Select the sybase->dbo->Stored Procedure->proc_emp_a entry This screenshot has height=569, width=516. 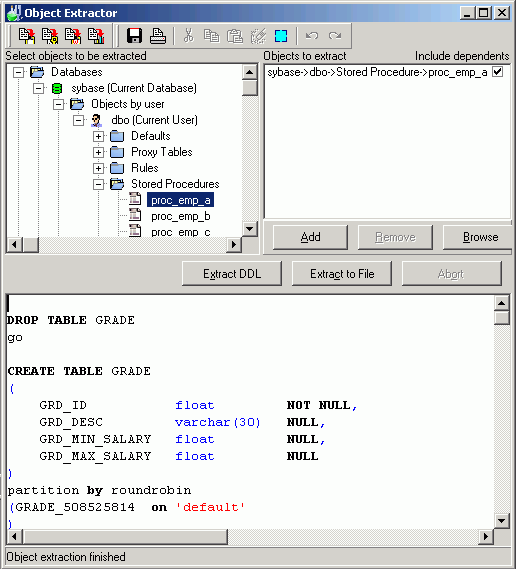coord(377,72)
